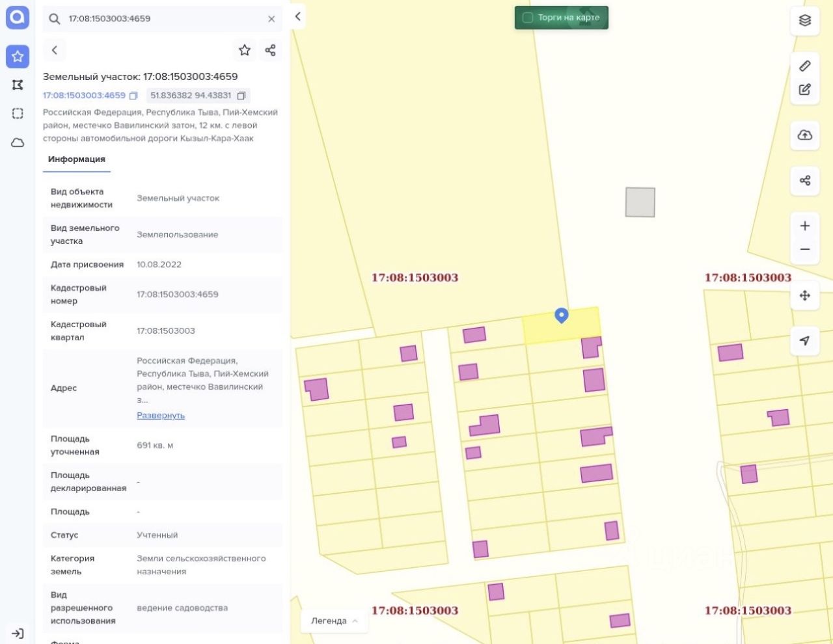The height and width of the screenshot is (644, 833).
Task: Click the Землепользование value
Action: pyautogui.click(x=178, y=235)
